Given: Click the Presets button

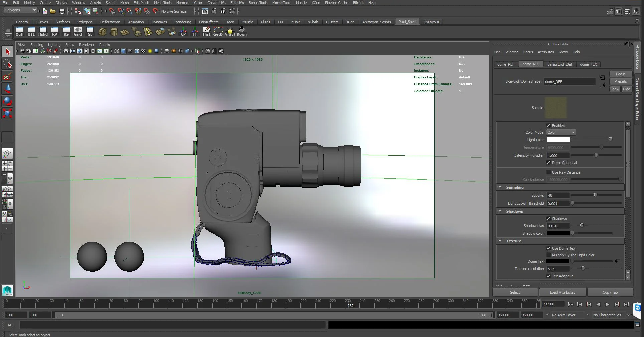Looking at the screenshot, I should click(x=620, y=81).
